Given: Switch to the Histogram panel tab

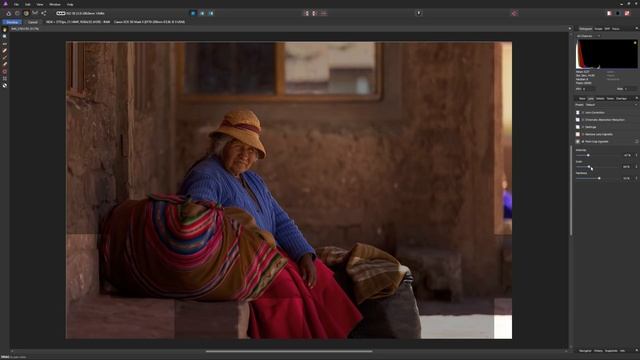Looking at the screenshot, I should click(x=586, y=29).
